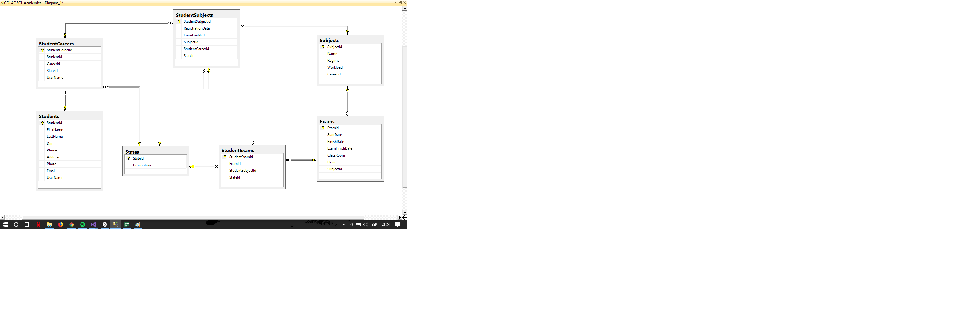
Task: Select the StudentCareers table title
Action: tap(56, 44)
